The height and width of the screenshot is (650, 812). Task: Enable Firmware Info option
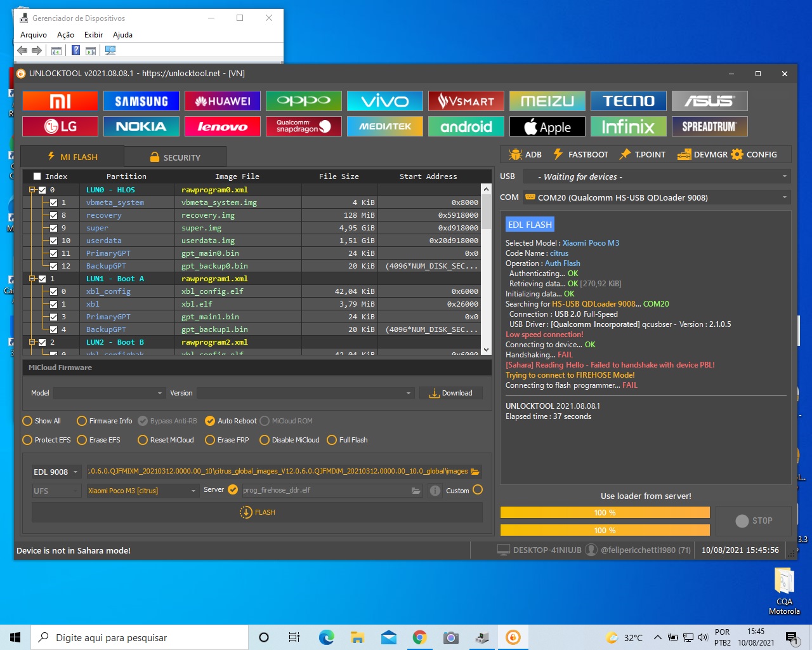(105, 421)
